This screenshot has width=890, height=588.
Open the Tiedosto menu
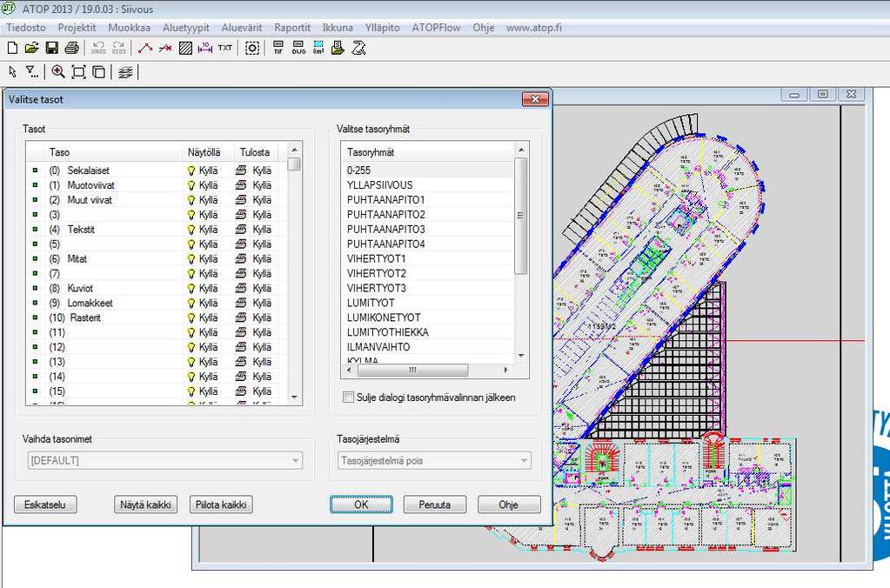tap(26, 28)
